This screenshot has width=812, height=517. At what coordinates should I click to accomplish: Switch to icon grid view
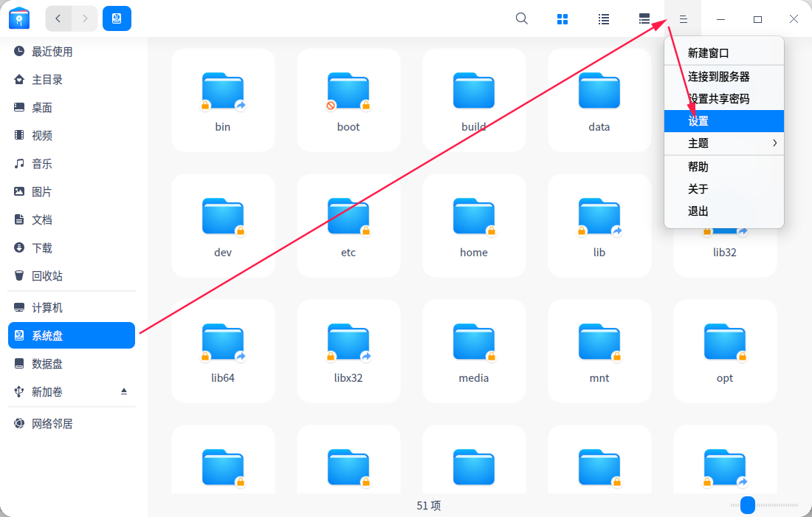click(562, 19)
